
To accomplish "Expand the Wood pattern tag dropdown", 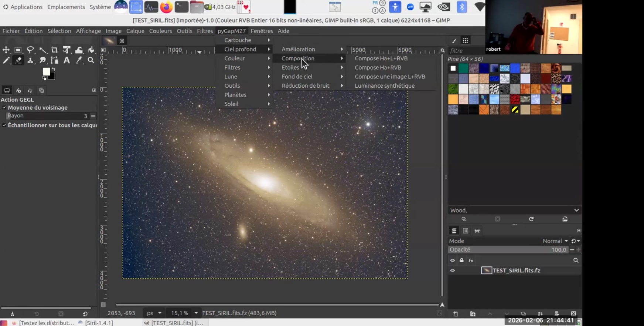I will (576, 210).
